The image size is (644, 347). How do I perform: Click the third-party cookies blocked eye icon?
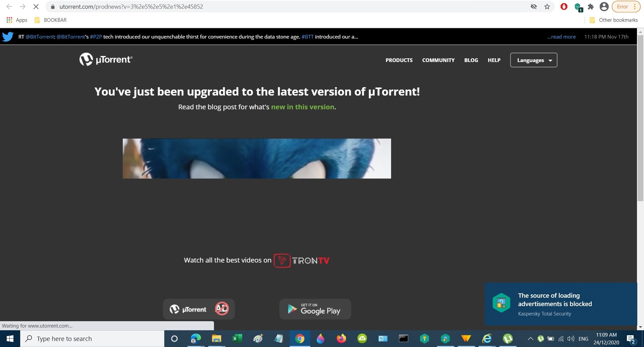534,6
